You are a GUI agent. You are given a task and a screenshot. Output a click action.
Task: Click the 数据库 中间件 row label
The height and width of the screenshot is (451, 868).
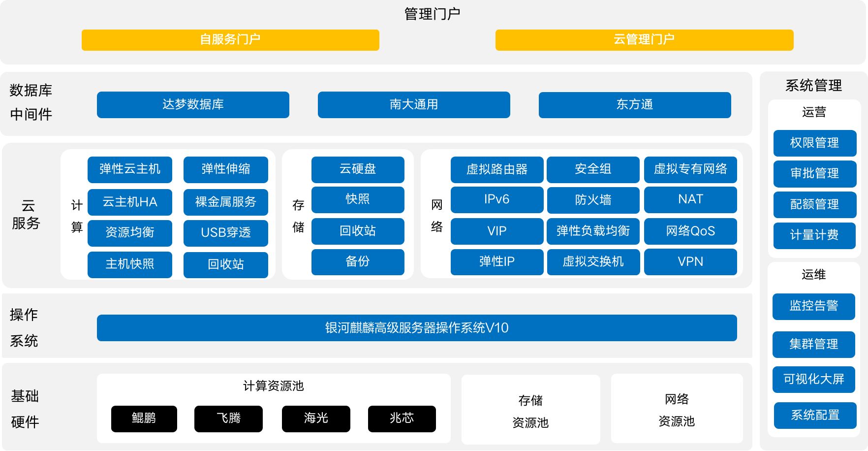(x=31, y=103)
